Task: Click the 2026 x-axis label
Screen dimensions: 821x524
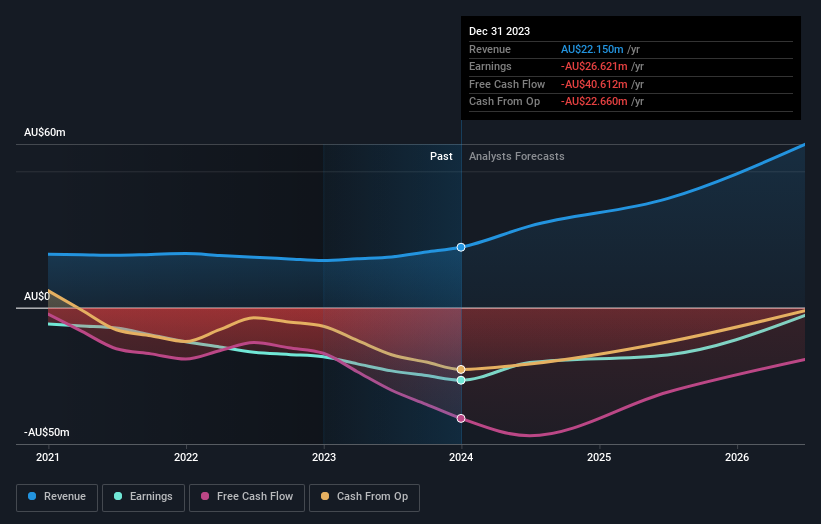Action: pos(737,458)
